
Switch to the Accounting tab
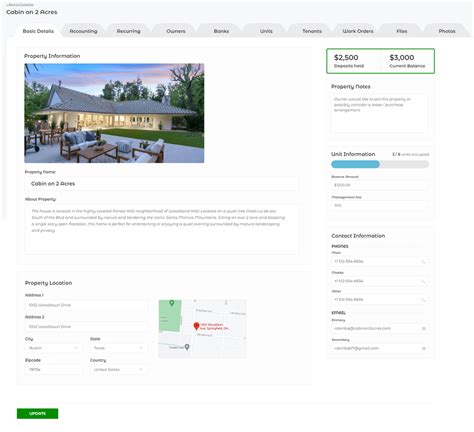click(x=83, y=31)
